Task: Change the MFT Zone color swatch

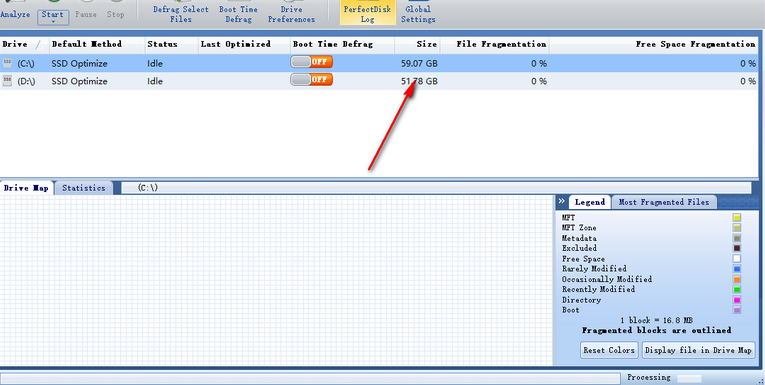Action: (x=737, y=228)
